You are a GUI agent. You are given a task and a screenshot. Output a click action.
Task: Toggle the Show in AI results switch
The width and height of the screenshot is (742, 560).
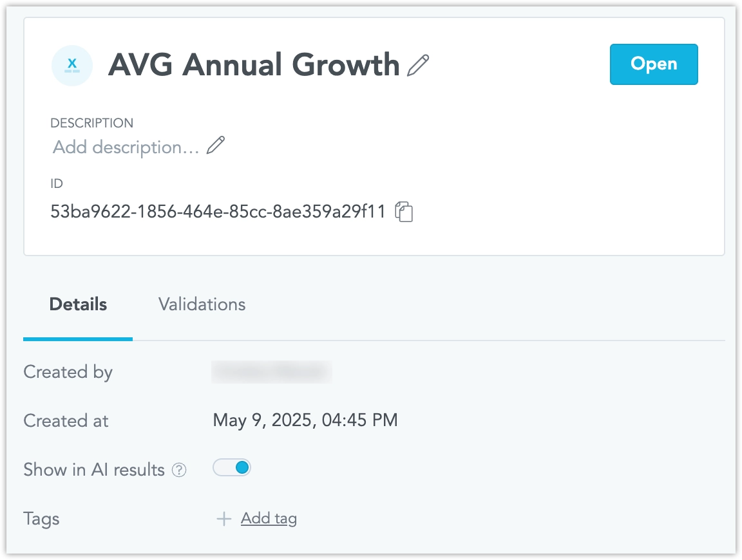click(x=232, y=468)
